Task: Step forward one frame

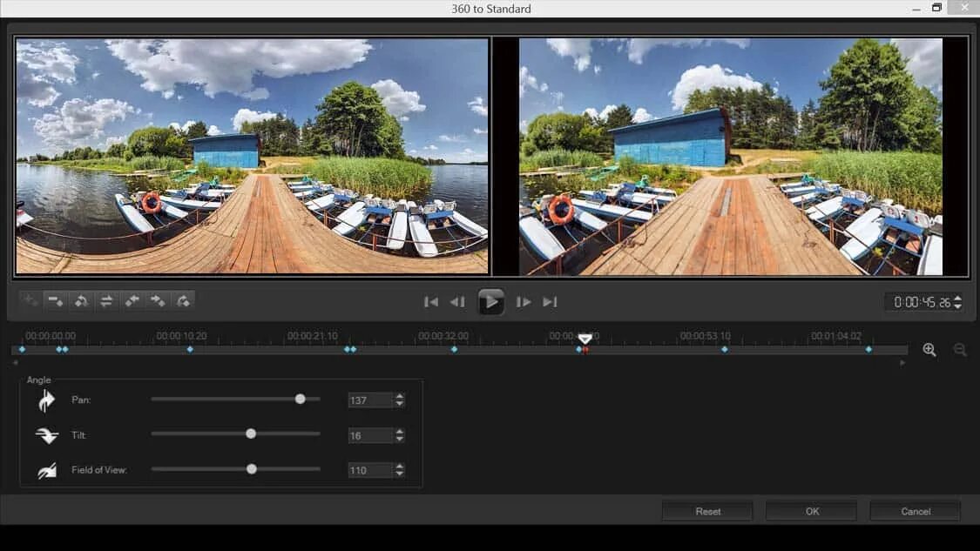Action: pos(524,302)
